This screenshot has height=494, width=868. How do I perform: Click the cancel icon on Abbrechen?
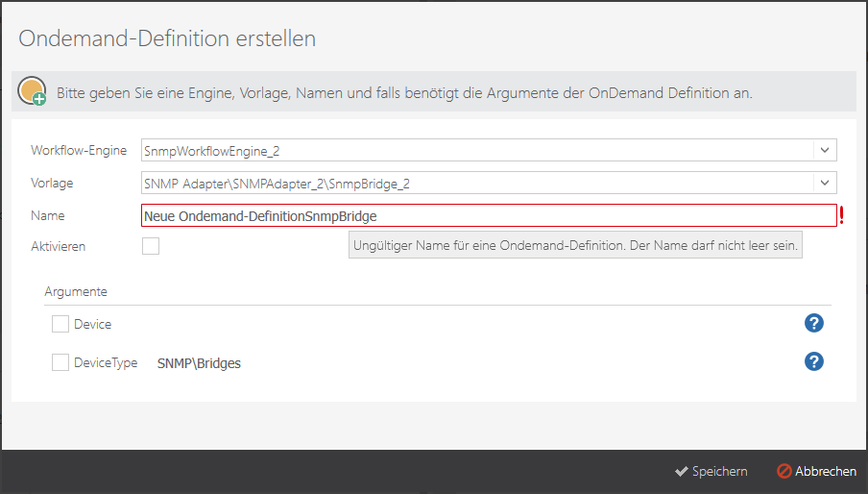[784, 471]
